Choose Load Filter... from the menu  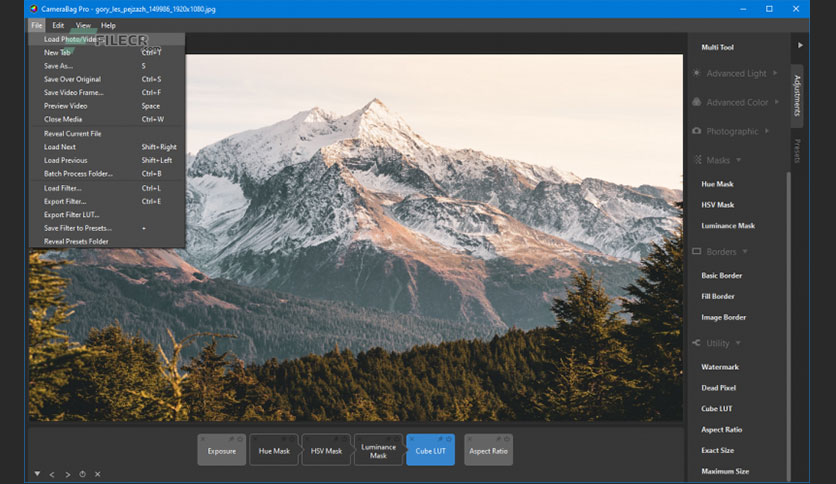pos(107,188)
